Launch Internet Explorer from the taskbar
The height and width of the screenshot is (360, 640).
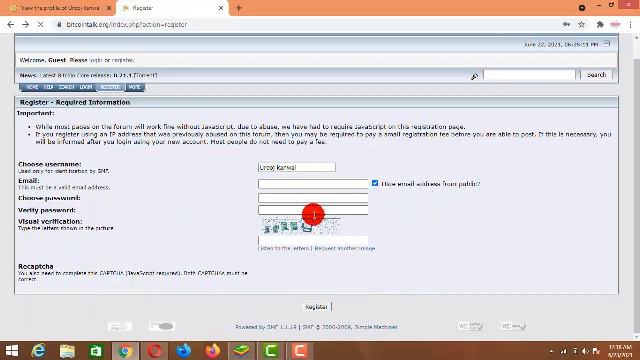[x=38, y=351]
